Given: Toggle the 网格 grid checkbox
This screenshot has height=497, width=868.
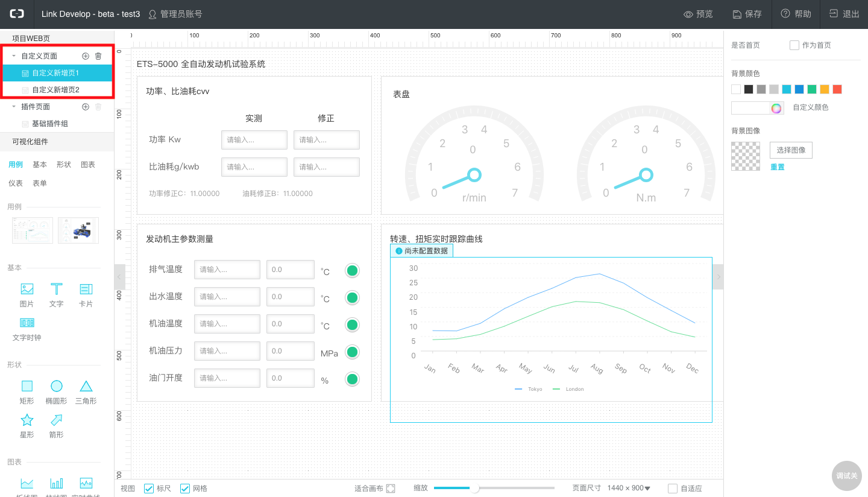Looking at the screenshot, I should [185, 489].
